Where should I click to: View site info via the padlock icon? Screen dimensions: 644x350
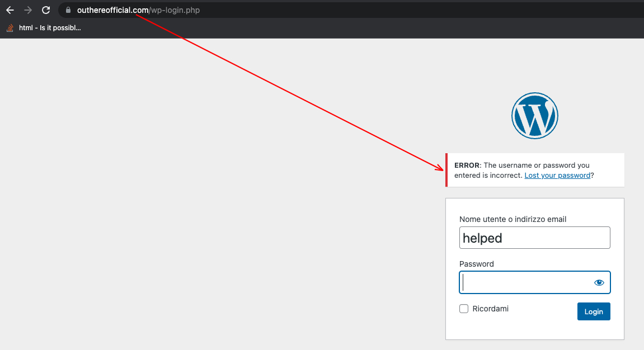click(x=68, y=10)
